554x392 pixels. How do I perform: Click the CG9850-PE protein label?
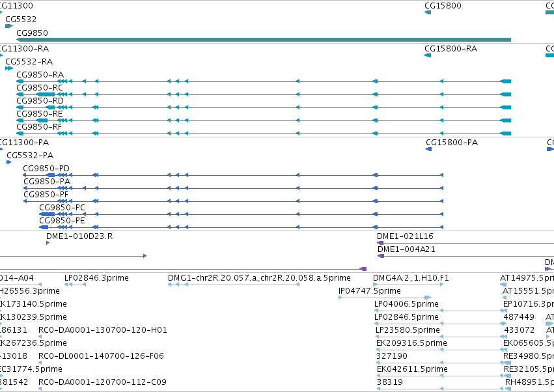tap(62, 221)
